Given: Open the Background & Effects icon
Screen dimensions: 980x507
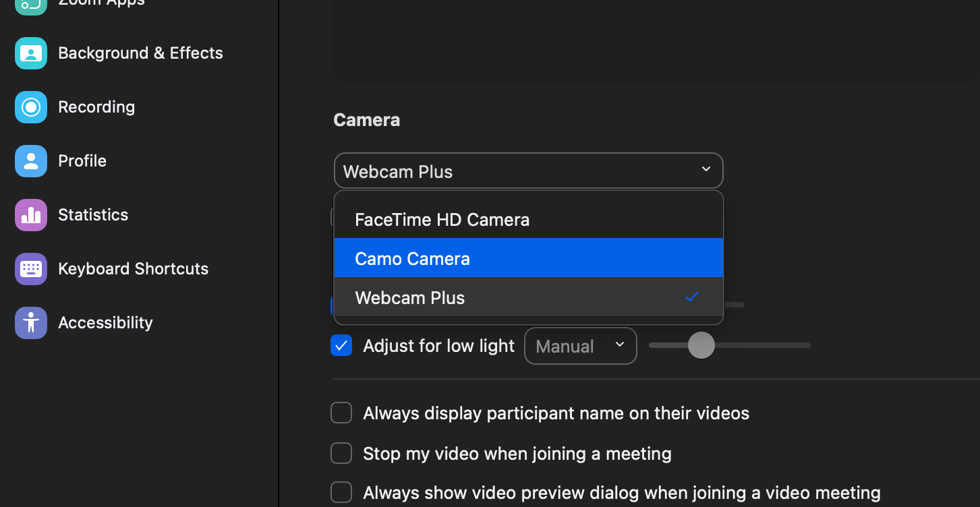Looking at the screenshot, I should tap(31, 53).
